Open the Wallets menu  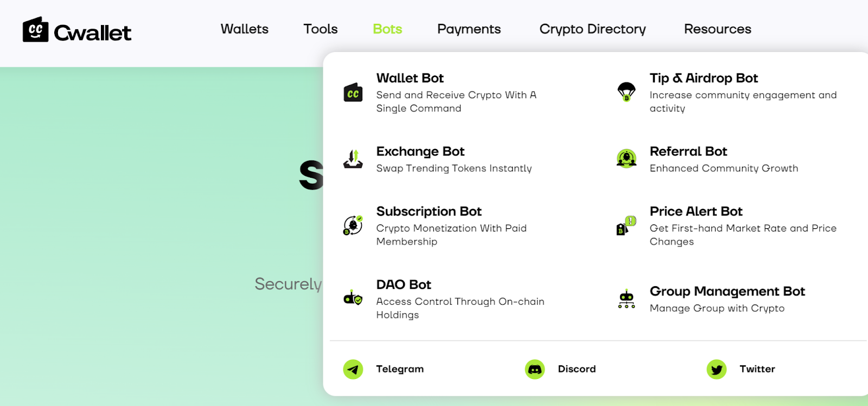245,29
